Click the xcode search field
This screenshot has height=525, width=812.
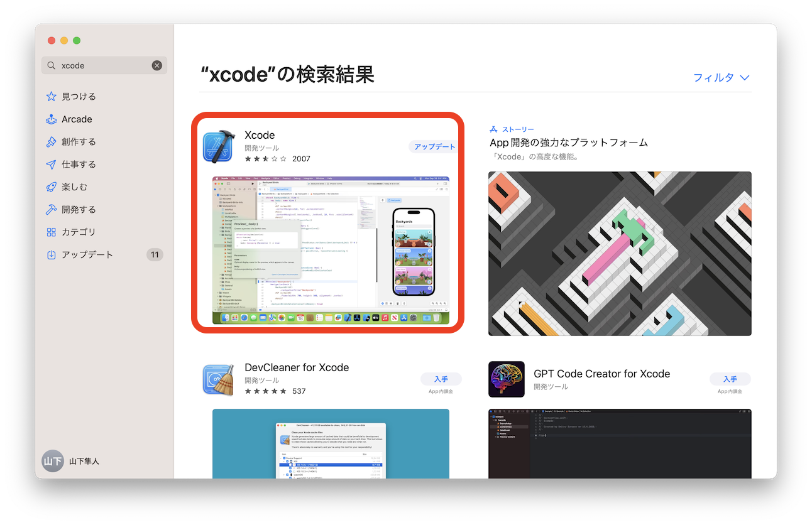click(x=102, y=66)
